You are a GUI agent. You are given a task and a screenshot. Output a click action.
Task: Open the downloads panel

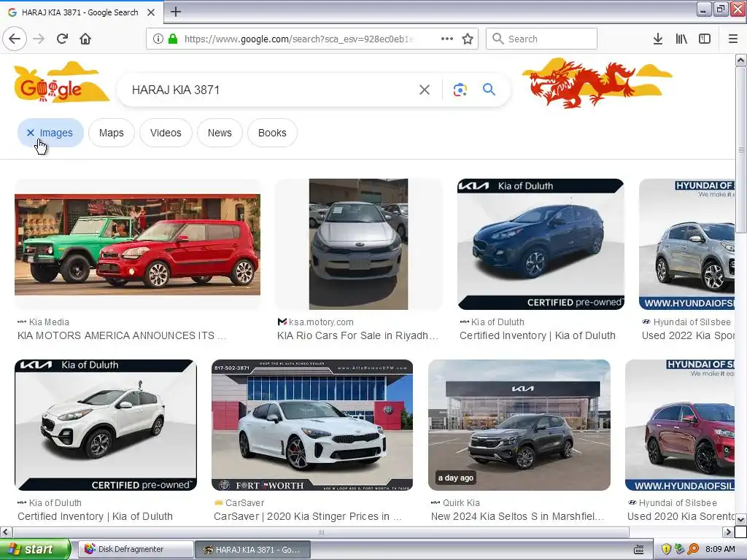(658, 39)
